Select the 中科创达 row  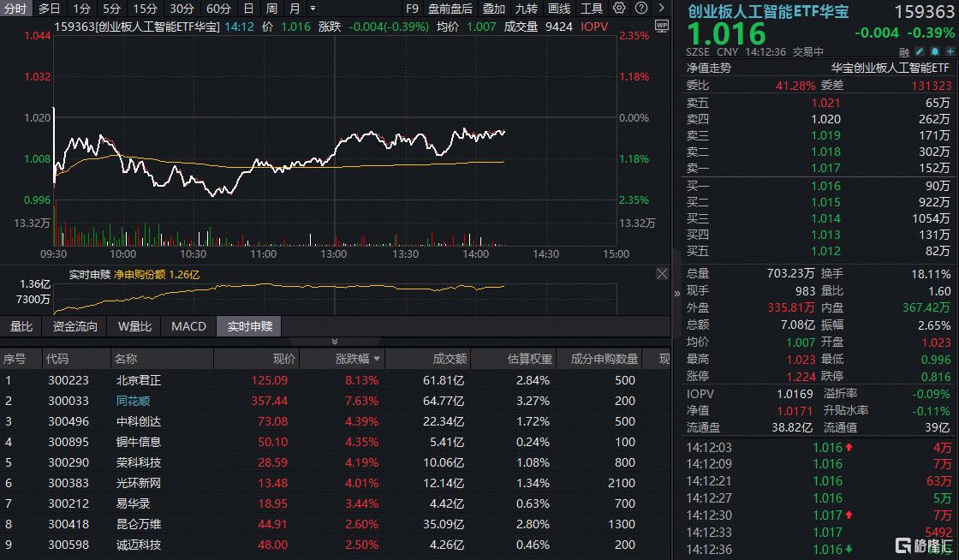(x=335, y=421)
